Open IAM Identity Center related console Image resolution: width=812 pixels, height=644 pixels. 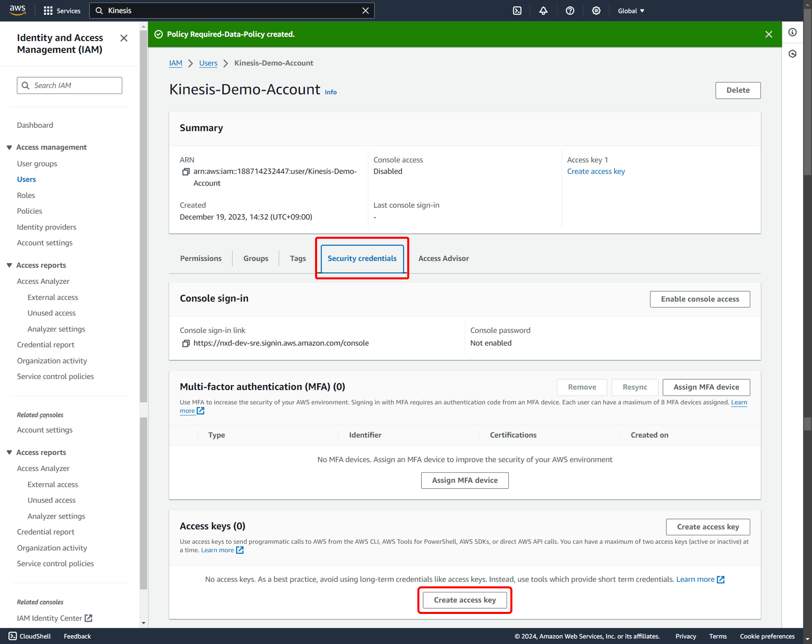(x=54, y=618)
